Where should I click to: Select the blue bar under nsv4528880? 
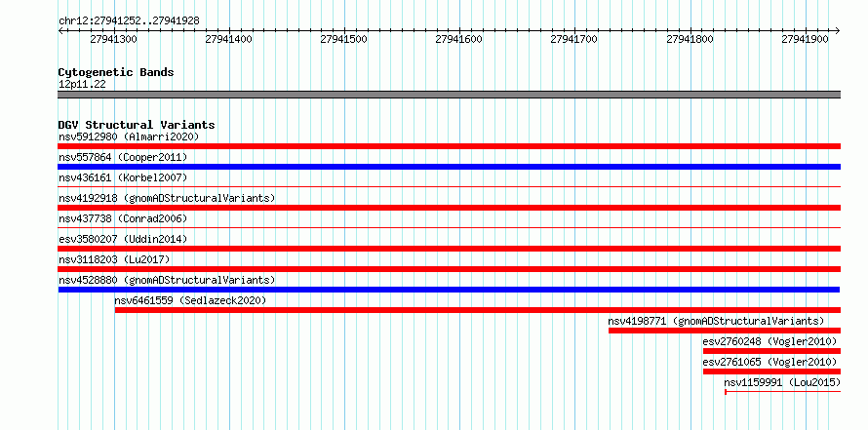[449, 290]
